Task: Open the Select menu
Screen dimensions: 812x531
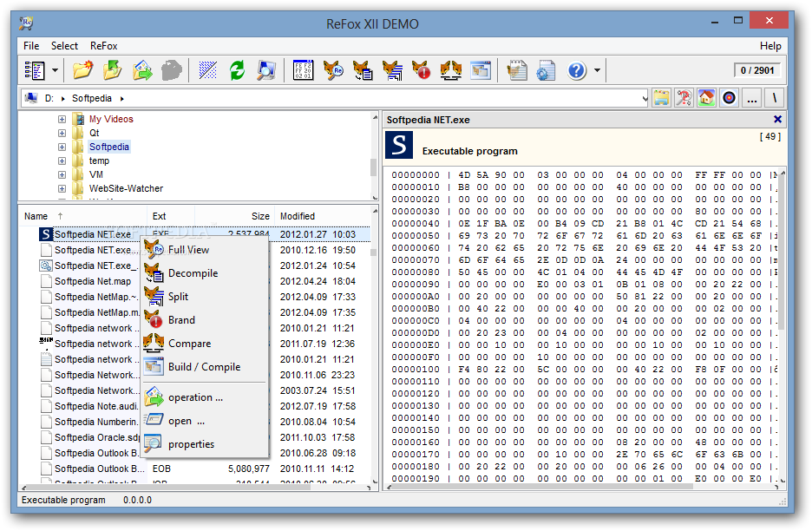Action: (x=64, y=46)
